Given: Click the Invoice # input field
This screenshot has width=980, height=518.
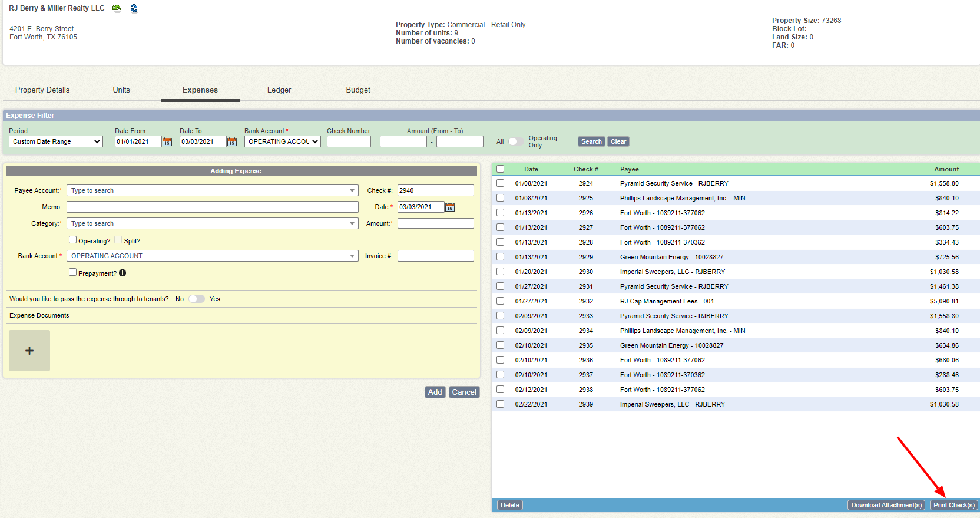Looking at the screenshot, I should tap(436, 256).
